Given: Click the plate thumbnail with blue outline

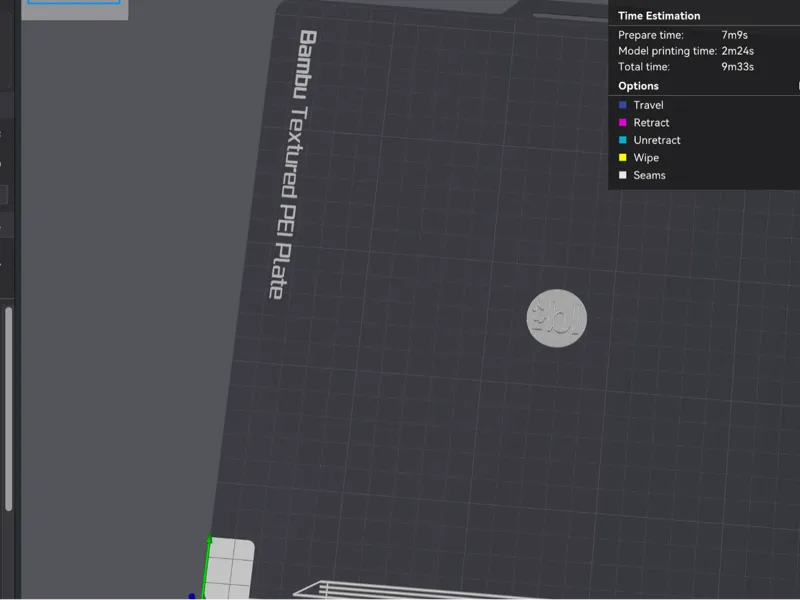Looking at the screenshot, I should [x=74, y=2].
